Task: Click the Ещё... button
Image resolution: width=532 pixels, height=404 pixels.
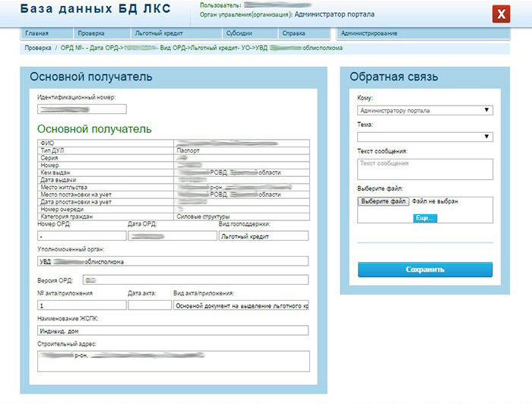Action: click(x=425, y=218)
